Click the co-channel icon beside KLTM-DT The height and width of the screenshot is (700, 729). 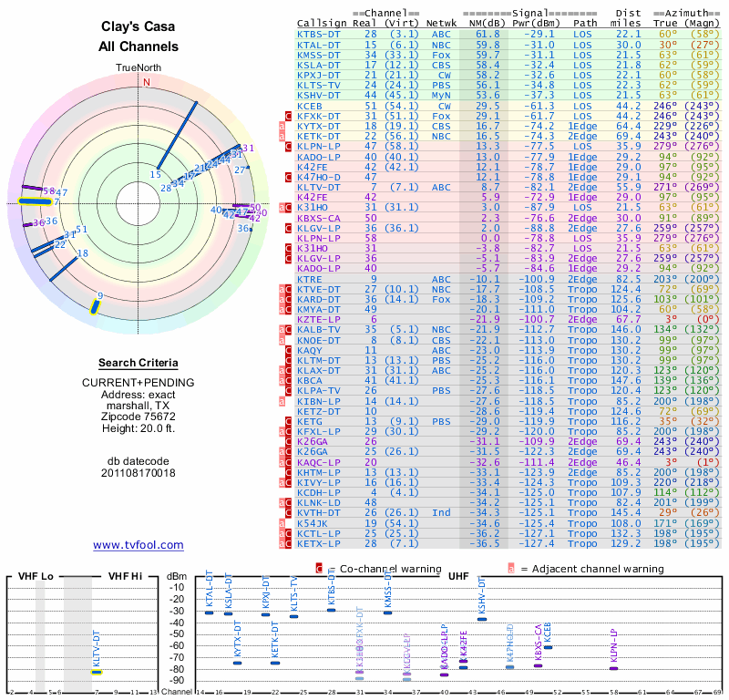(x=288, y=360)
